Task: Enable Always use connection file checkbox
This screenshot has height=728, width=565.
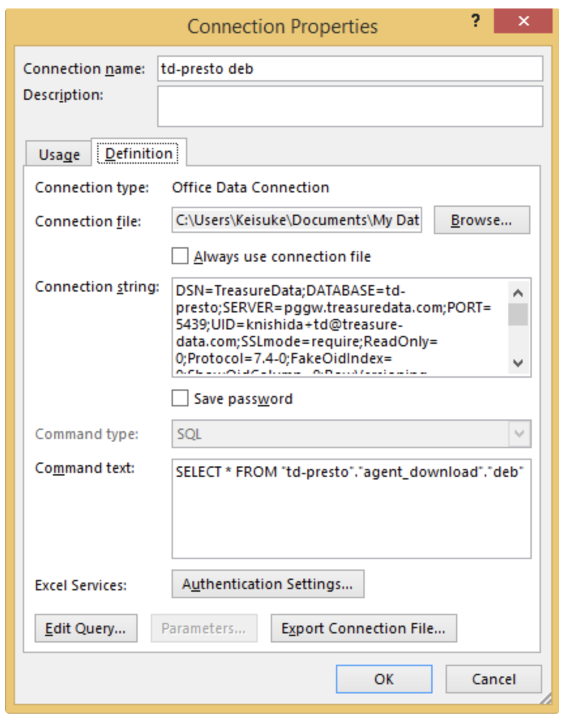Action: [180, 256]
